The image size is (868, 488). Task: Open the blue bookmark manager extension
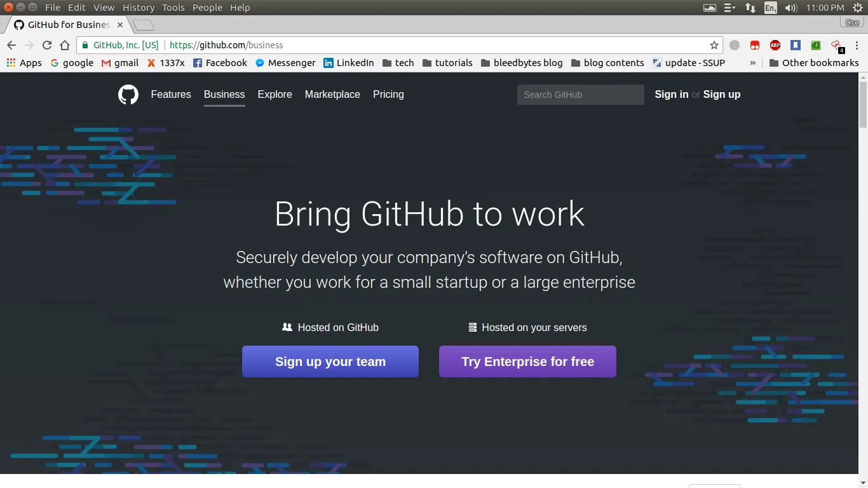(x=795, y=45)
